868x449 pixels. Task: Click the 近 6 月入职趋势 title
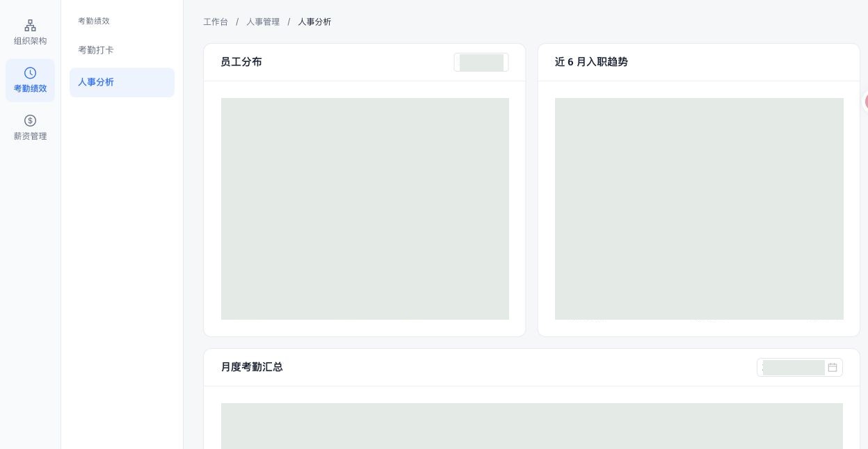point(591,62)
